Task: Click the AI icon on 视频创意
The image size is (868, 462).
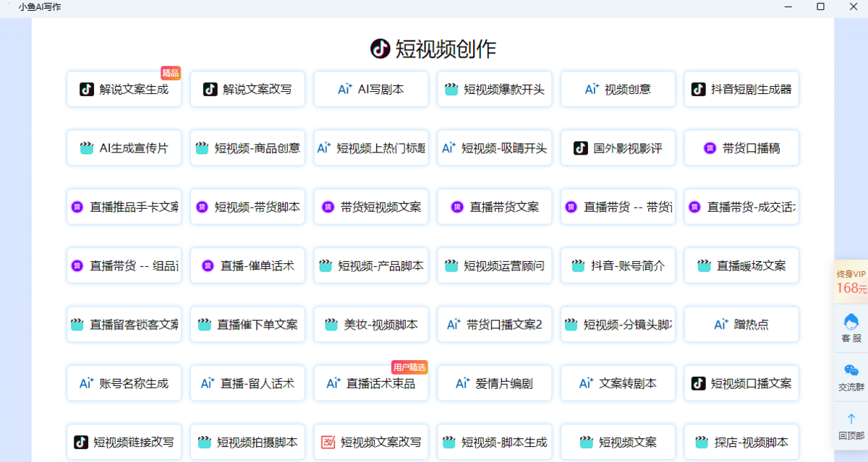Action: (x=592, y=89)
